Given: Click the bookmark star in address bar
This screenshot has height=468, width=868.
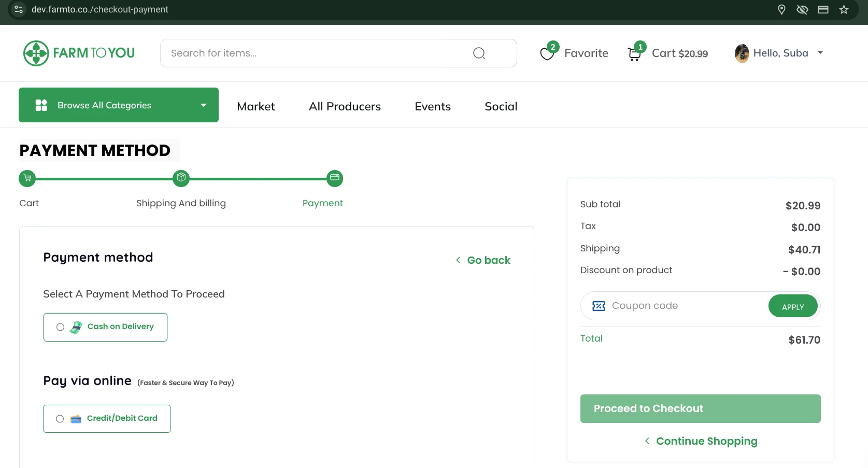Looking at the screenshot, I should 844,9.
